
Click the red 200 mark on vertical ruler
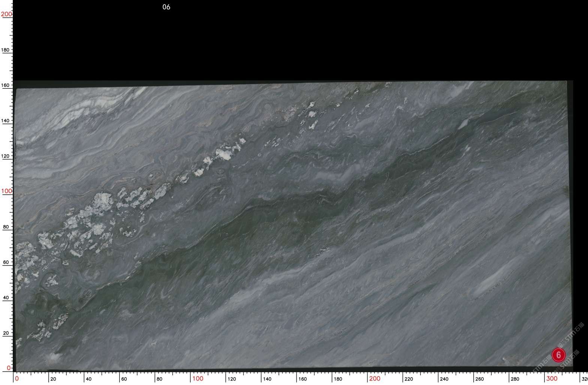click(6, 14)
